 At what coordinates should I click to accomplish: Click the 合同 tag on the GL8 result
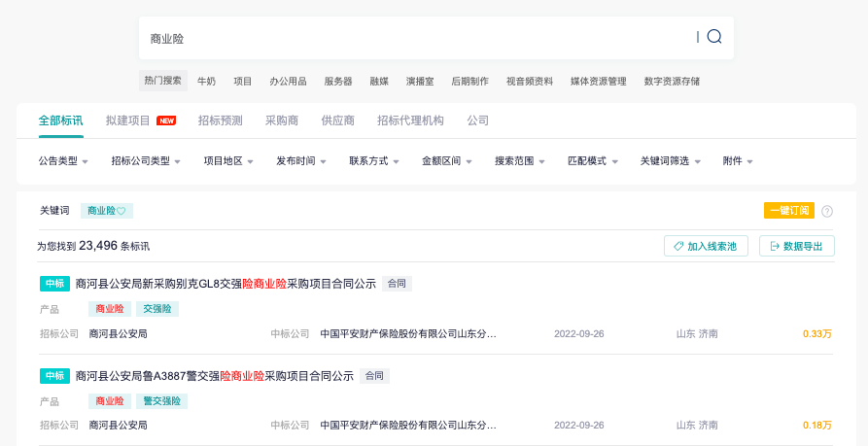(397, 284)
